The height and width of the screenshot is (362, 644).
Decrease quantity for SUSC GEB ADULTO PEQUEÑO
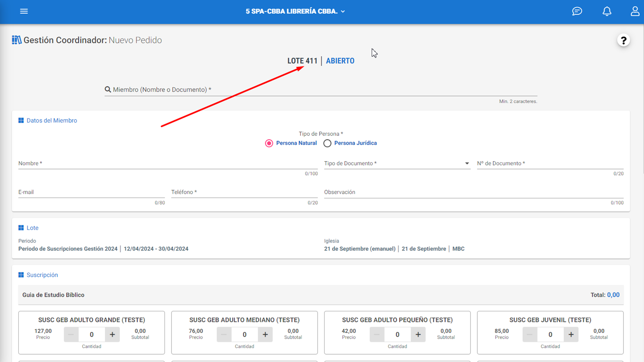point(377,335)
